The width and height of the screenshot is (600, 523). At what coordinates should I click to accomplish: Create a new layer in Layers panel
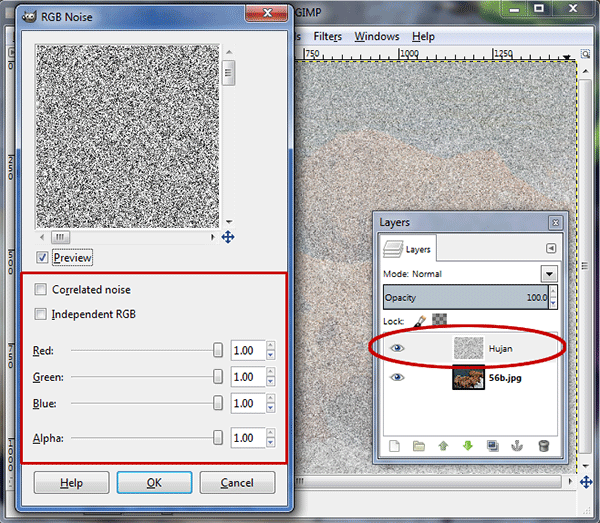click(395, 446)
